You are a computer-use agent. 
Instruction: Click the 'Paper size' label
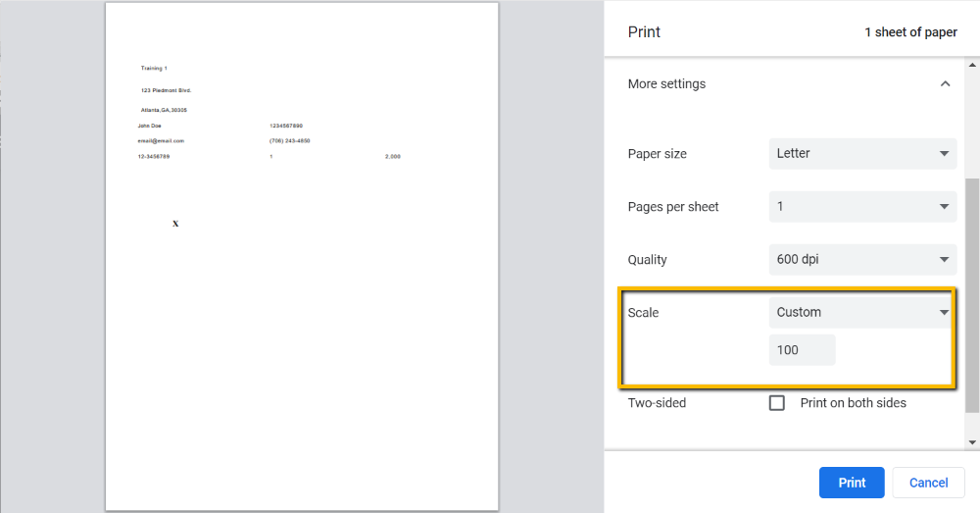(x=657, y=154)
